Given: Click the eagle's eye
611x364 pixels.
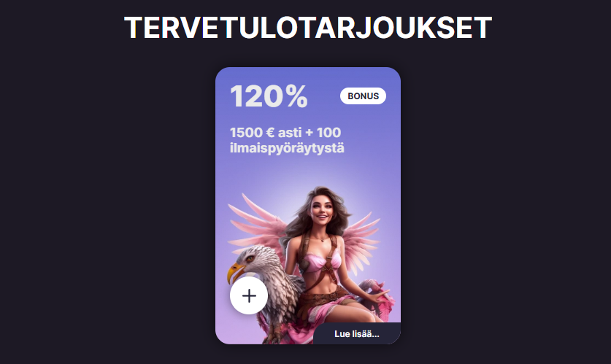Looking at the screenshot, I should pyautogui.click(x=250, y=258).
